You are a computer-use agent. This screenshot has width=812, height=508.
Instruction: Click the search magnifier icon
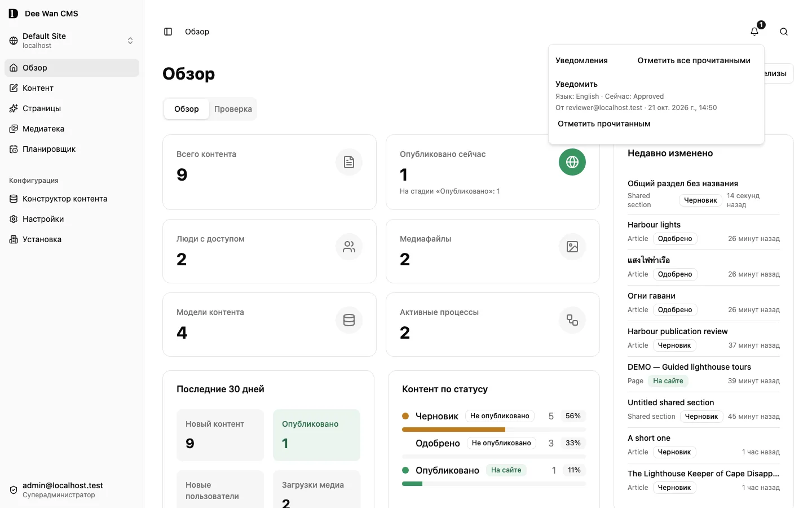tap(784, 32)
